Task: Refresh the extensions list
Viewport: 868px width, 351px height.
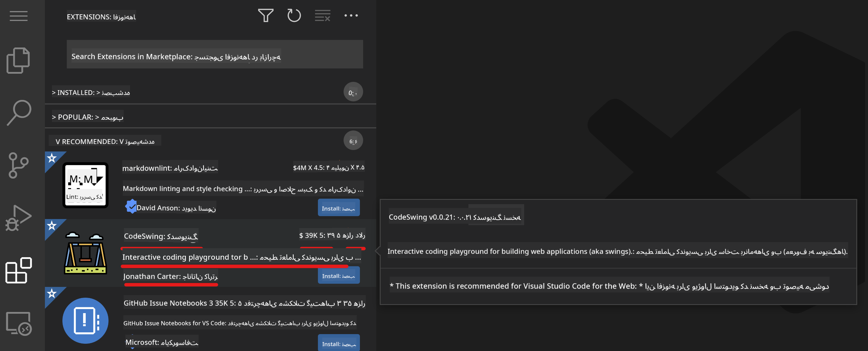Action: [x=294, y=15]
